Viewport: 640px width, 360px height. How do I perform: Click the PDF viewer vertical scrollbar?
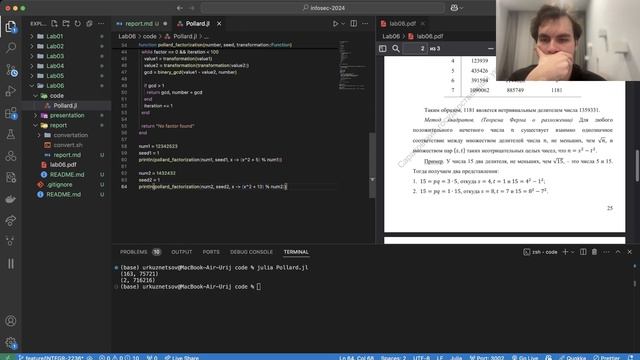[x=637, y=165]
